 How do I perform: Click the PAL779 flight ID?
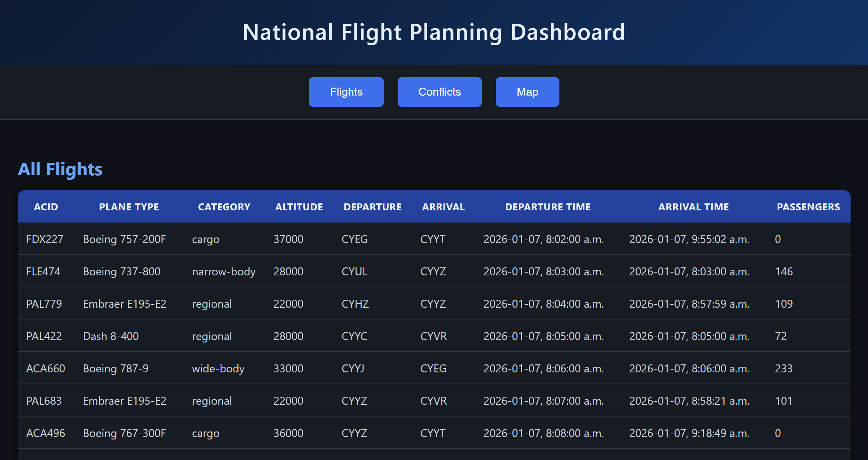(x=44, y=304)
